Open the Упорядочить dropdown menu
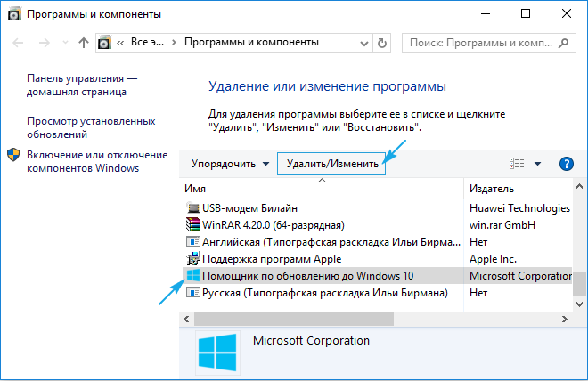The image size is (588, 381). [x=230, y=164]
